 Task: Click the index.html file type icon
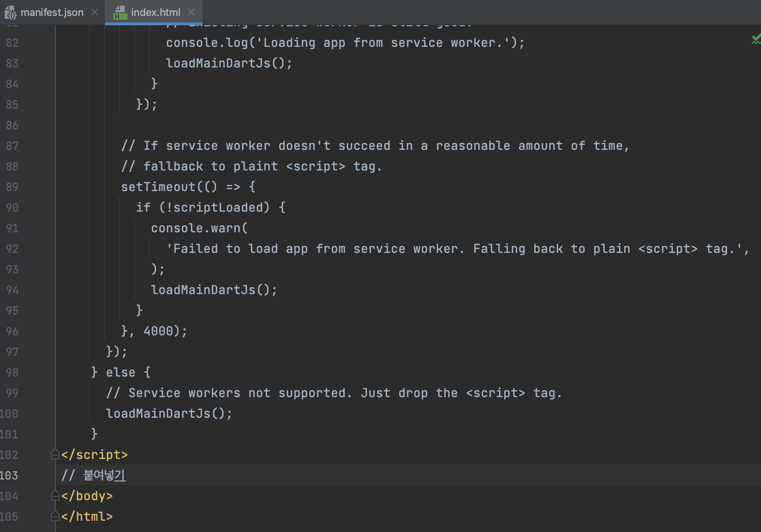(120, 13)
